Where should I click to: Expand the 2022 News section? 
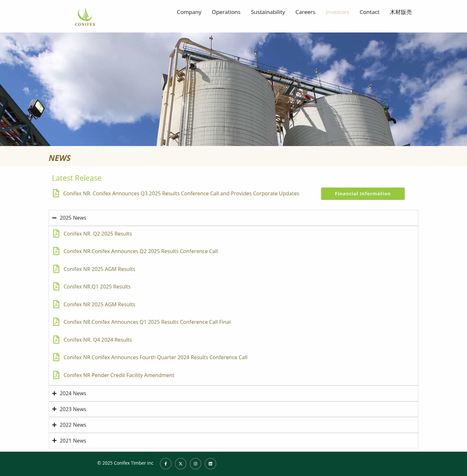pyautogui.click(x=233, y=425)
